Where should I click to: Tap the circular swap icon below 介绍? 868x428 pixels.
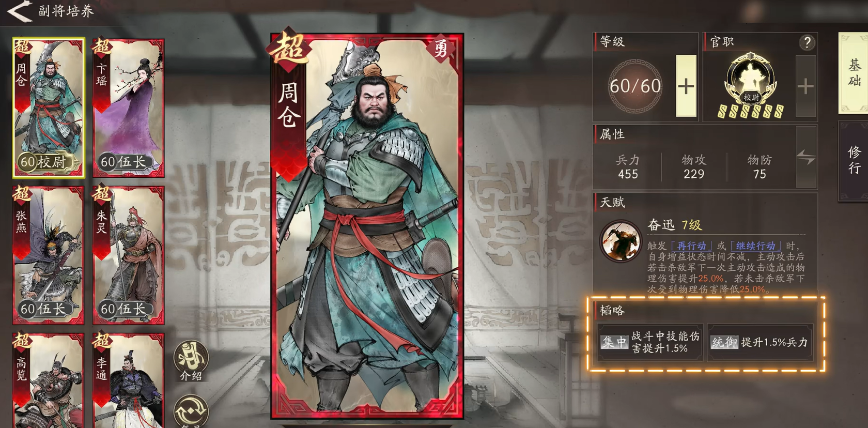(191, 411)
